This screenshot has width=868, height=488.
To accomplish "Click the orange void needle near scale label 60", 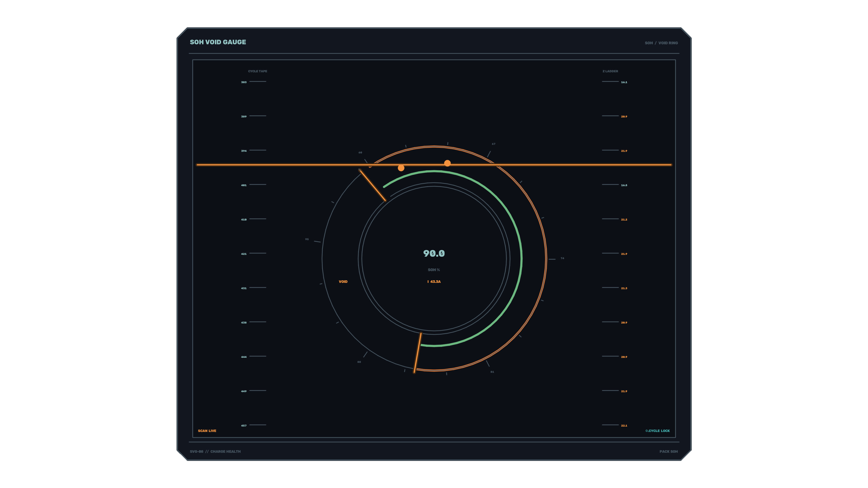I will 372,185.
